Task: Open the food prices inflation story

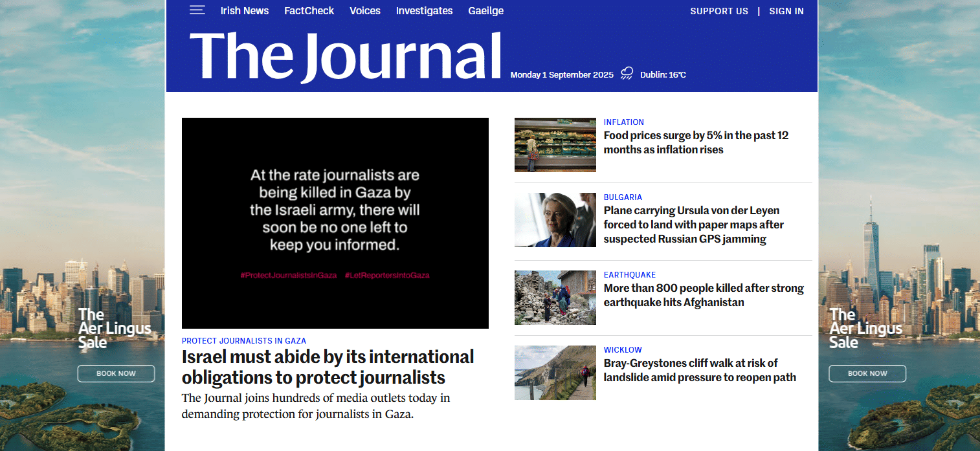Action: pos(696,142)
